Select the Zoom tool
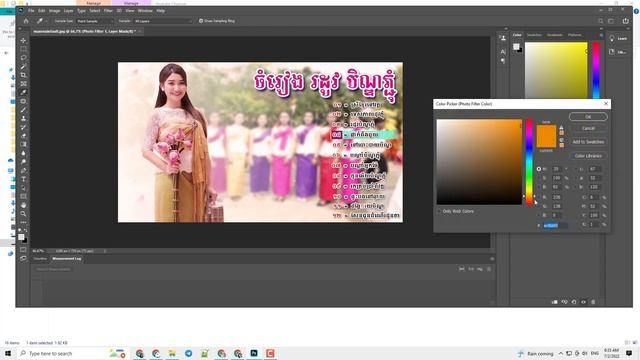The image size is (640, 360). coord(23,213)
